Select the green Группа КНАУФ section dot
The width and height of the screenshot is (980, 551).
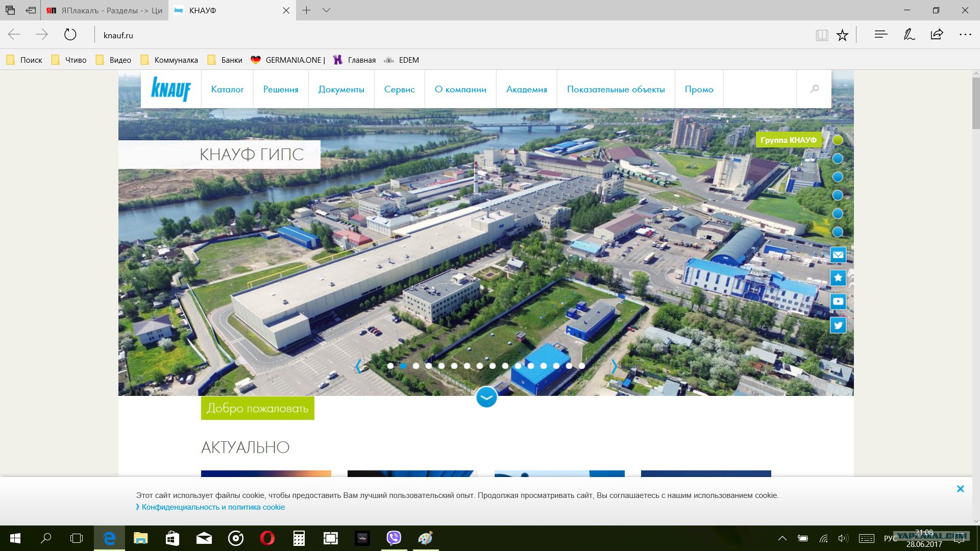(x=838, y=140)
